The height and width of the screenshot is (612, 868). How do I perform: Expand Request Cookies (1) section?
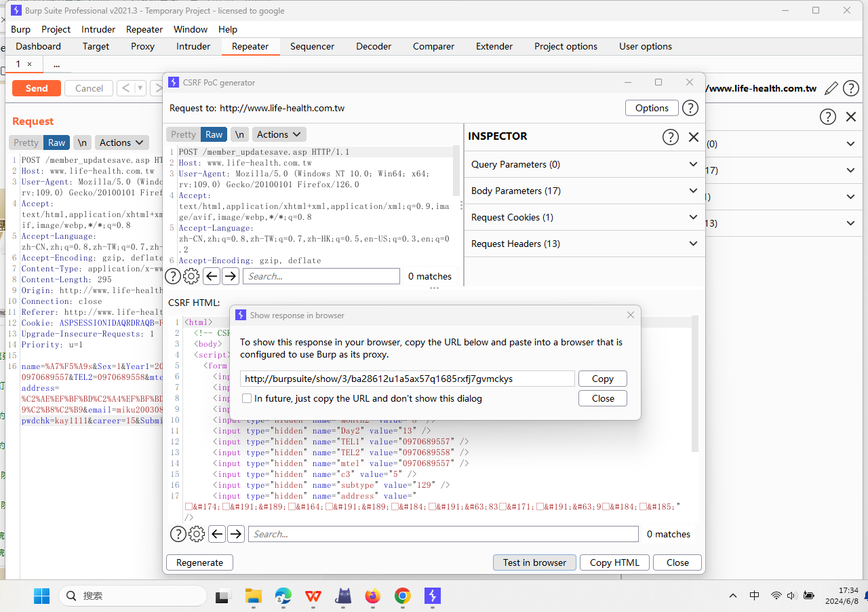coord(584,217)
